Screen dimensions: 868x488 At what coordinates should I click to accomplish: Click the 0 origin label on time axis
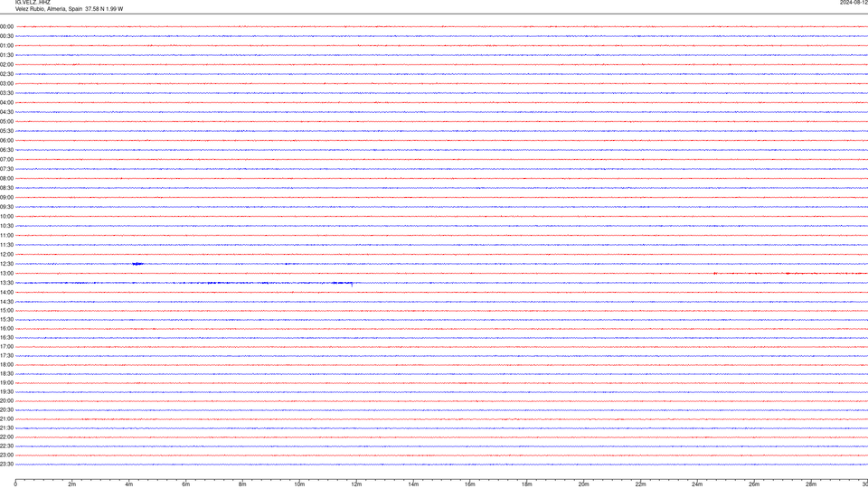(x=15, y=484)
